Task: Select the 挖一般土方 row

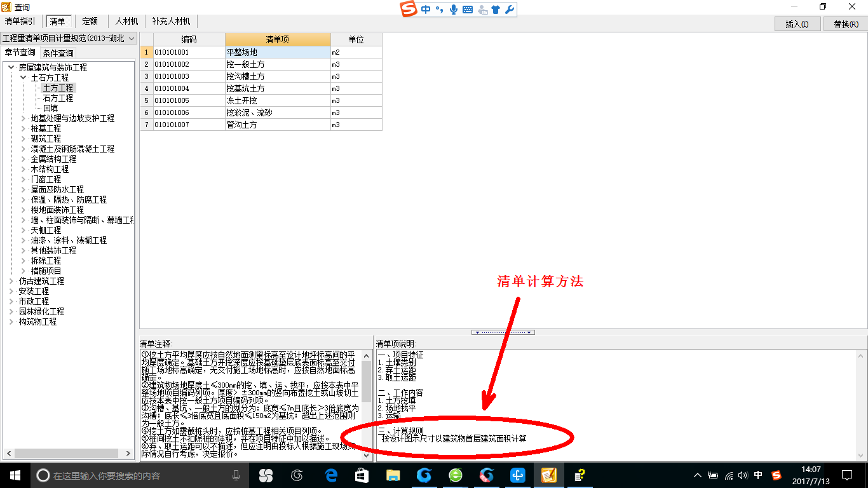Action: [261, 64]
